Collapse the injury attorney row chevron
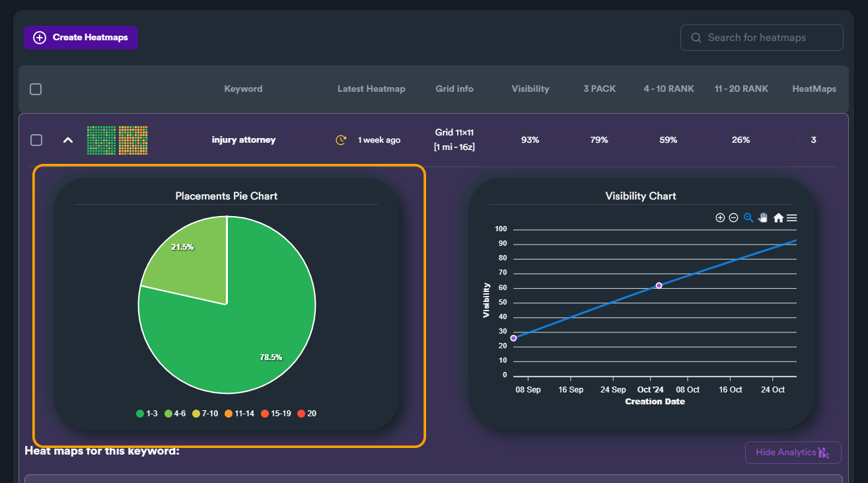The image size is (868, 483). [67, 140]
